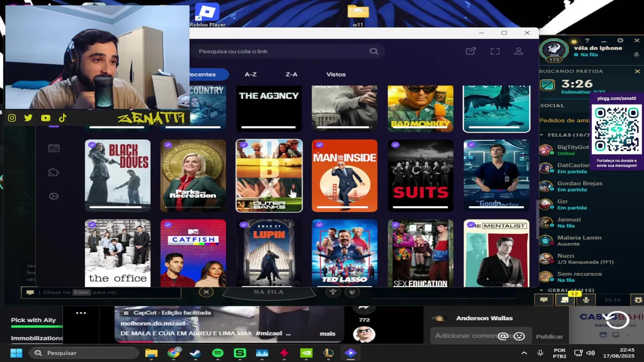644x362 pixels.
Task: Toggle watched checkmark on Black Doves
Action: (92, 145)
